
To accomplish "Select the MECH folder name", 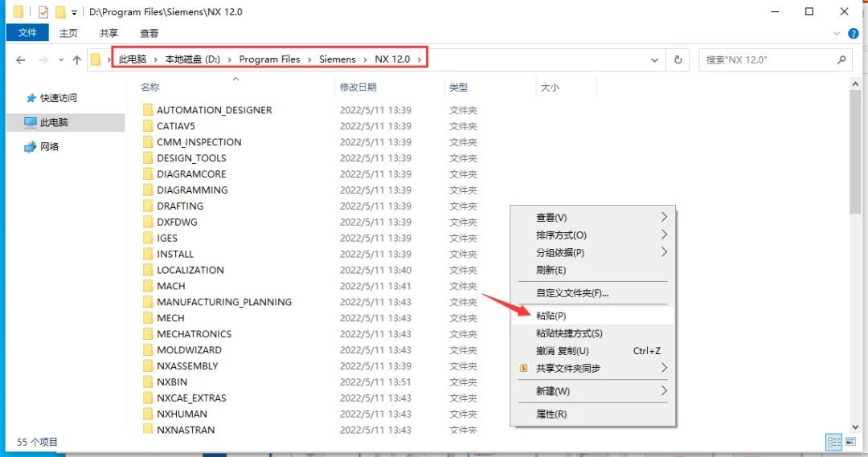I will coord(170,318).
